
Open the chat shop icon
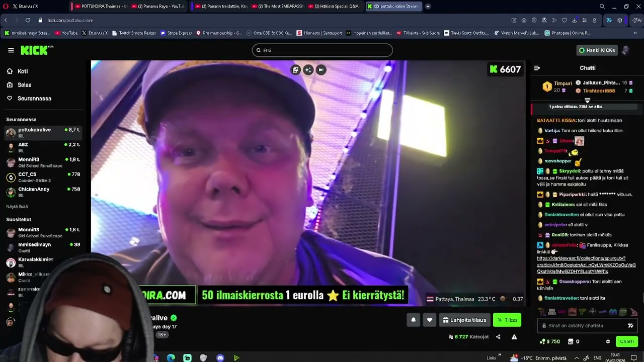coord(571,341)
